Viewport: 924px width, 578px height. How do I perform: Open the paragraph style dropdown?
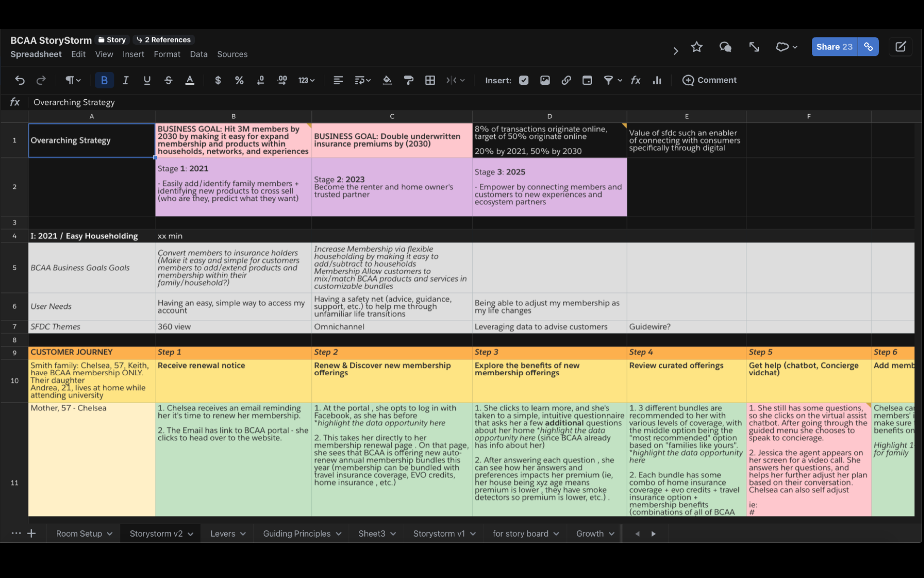tap(73, 80)
